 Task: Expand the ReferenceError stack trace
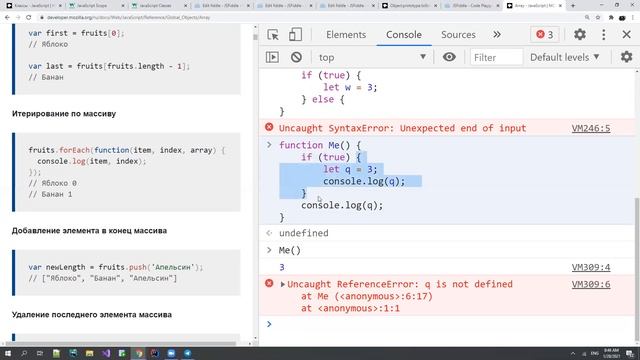click(282, 284)
